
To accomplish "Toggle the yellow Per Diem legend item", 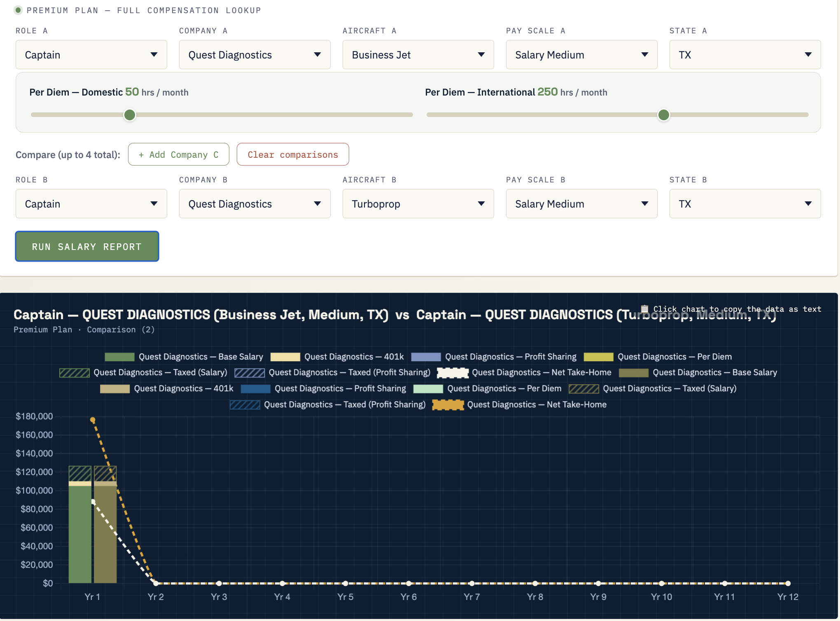I will (658, 357).
